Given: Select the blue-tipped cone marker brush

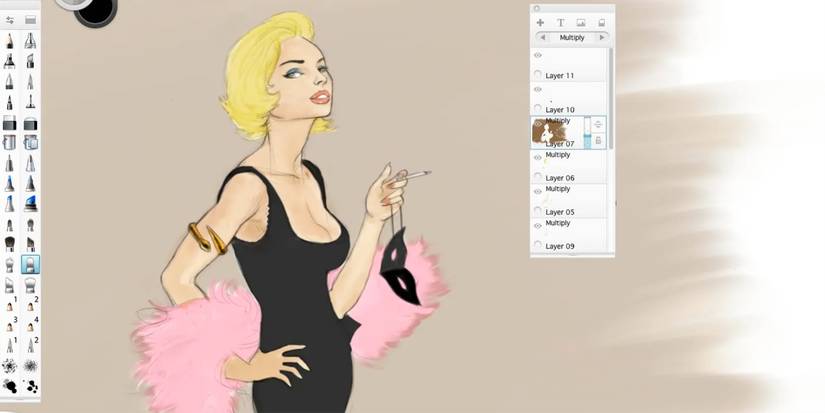Looking at the screenshot, I should 9,184.
